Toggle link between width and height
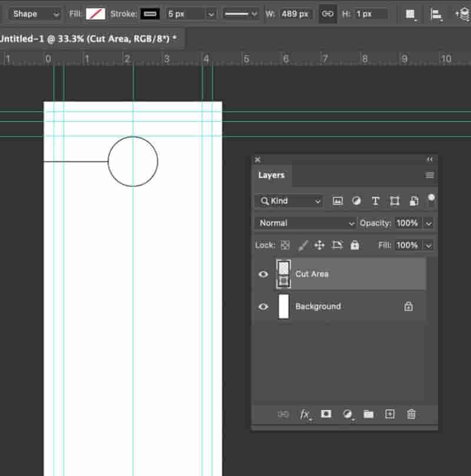Screen dimensions: 471x476 tap(327, 14)
